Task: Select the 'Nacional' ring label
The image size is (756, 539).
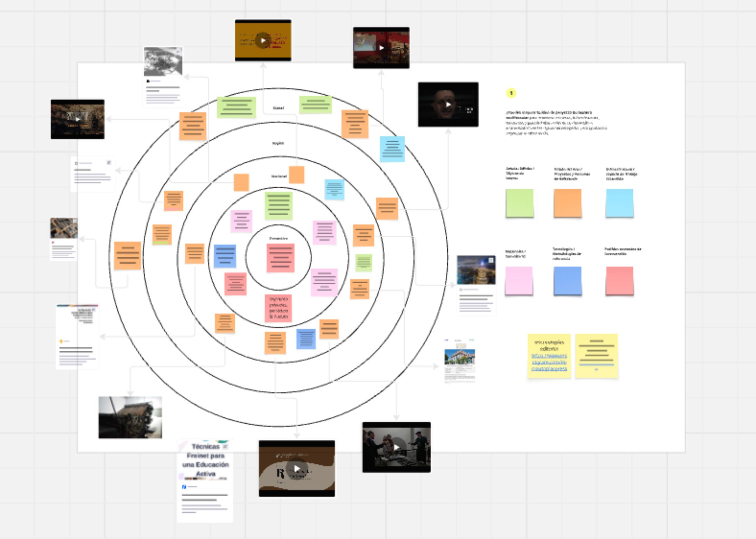Action: point(279,176)
